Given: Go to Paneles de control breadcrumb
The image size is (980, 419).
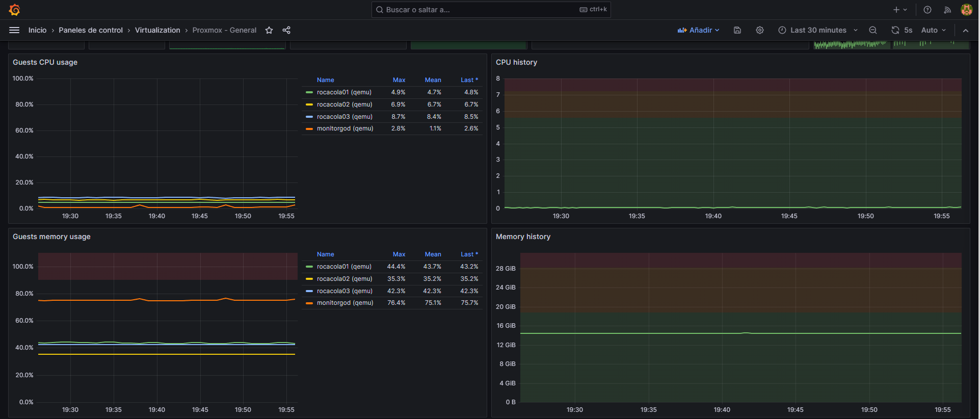Looking at the screenshot, I should 91,30.
